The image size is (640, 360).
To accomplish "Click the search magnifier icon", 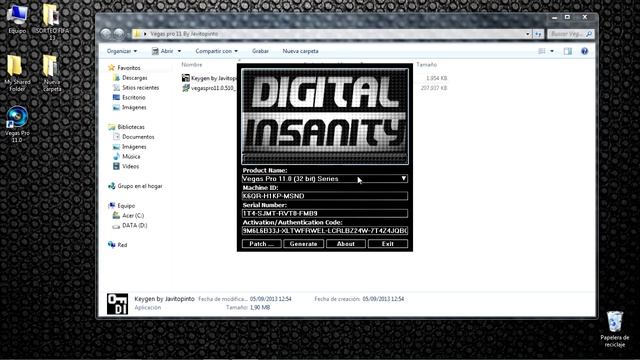I will coord(589,34).
